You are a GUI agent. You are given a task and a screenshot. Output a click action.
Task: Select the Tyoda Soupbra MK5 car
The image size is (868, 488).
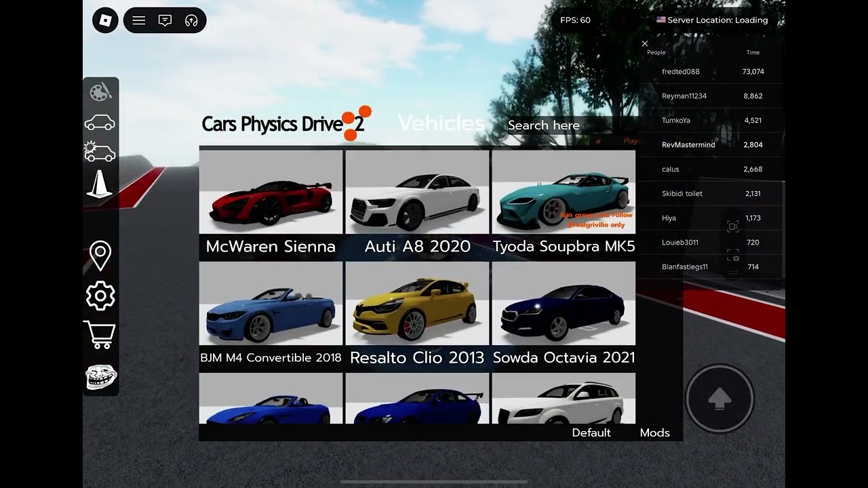click(564, 204)
